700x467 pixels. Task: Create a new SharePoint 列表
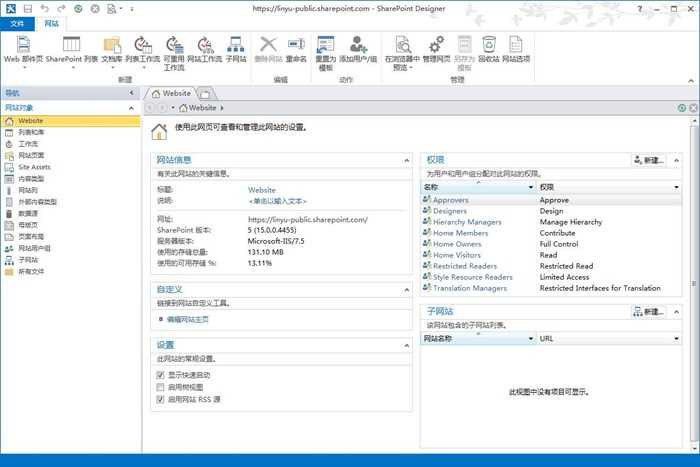[x=71, y=52]
